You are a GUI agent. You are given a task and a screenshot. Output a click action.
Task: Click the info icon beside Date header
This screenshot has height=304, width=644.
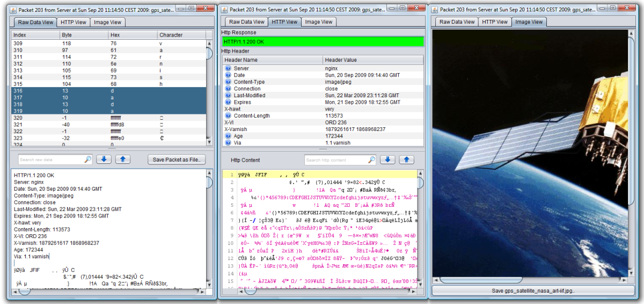[x=228, y=75]
